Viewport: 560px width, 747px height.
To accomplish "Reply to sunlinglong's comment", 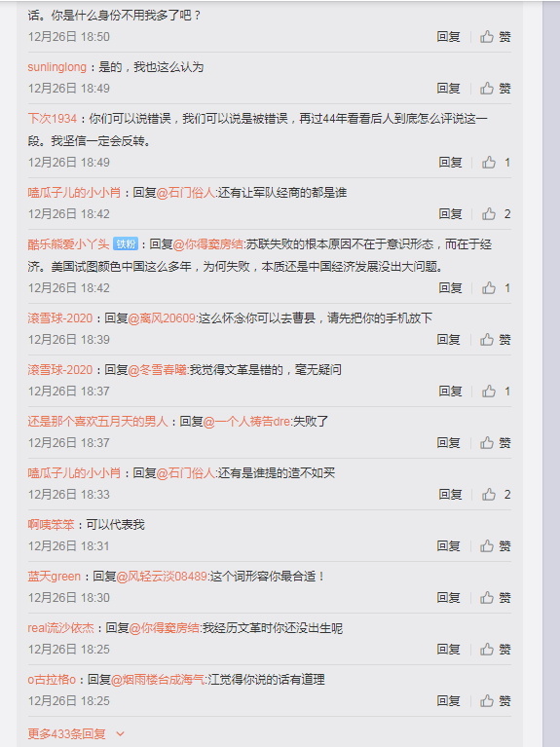I will [448, 88].
